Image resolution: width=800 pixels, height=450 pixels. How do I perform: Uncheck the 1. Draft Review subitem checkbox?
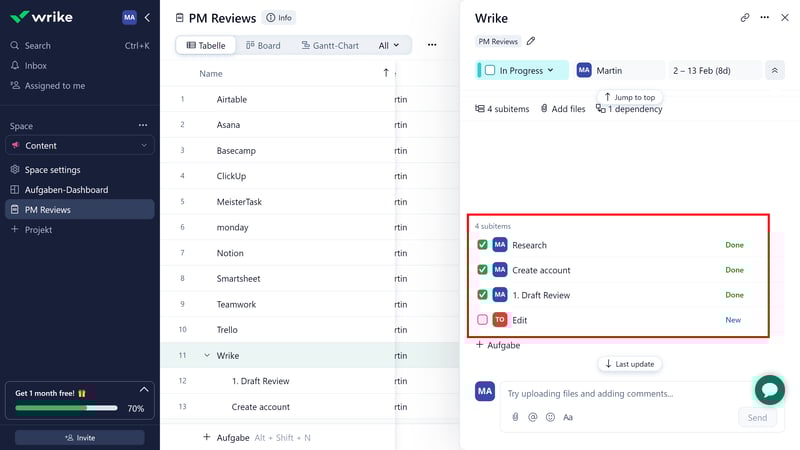482,295
